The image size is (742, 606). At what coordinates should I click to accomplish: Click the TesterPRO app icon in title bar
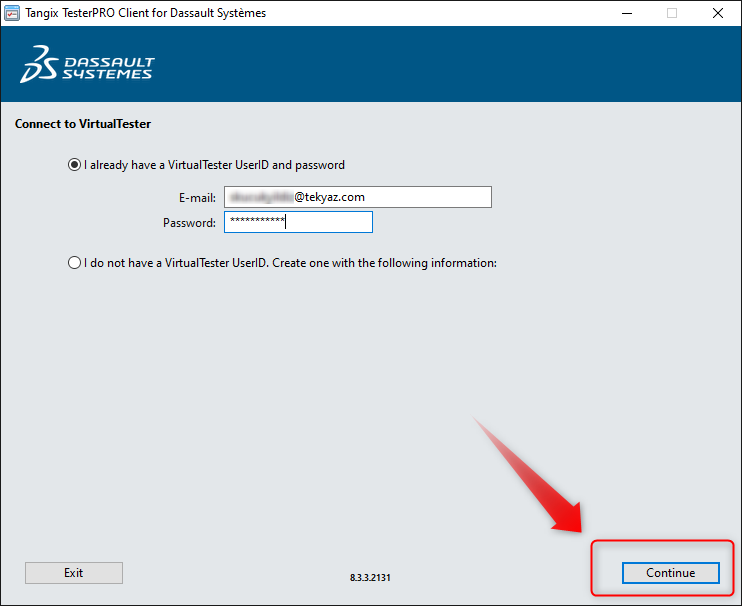(11, 13)
